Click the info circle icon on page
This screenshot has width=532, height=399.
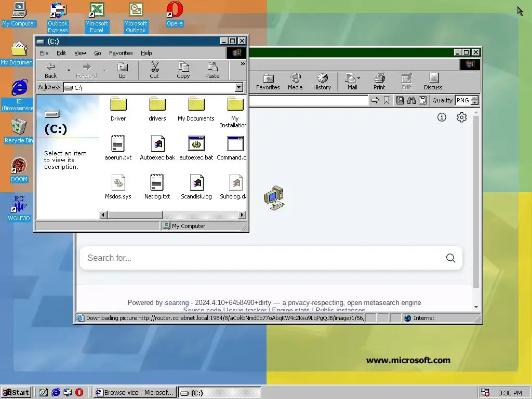(442, 117)
